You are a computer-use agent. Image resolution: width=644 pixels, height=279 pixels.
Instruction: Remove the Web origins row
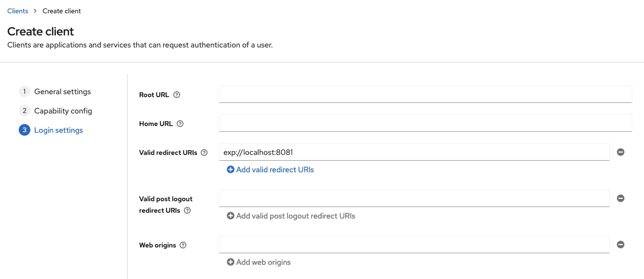620,245
